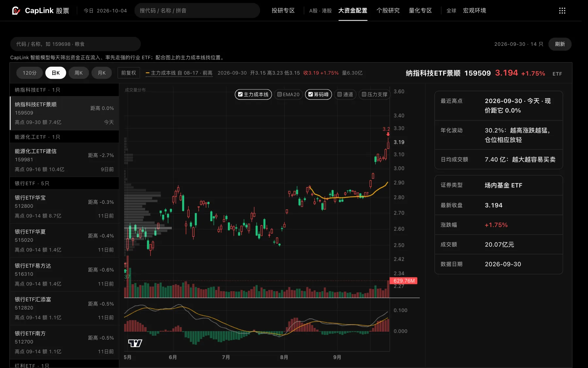588x368 pixels.
Task: Click the 刷新 refresh button
Action: tap(560, 44)
